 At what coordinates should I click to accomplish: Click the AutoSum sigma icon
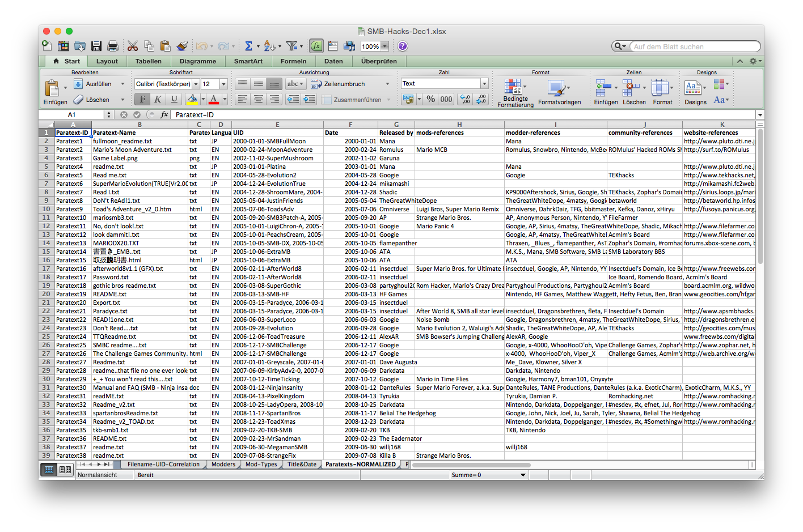pos(248,46)
